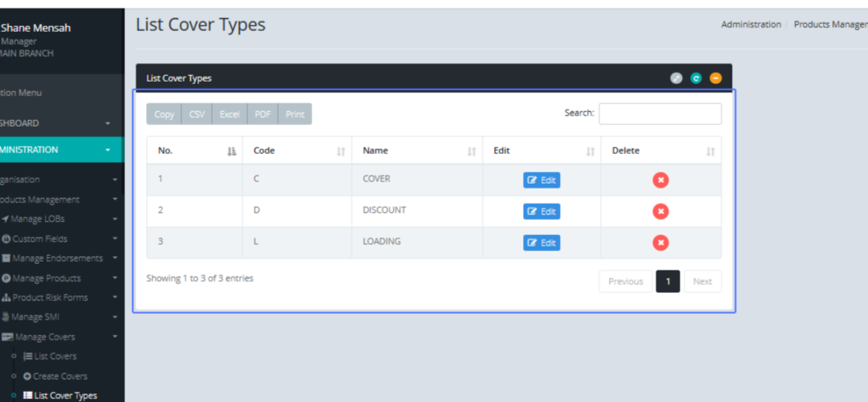Viewport: 868px width, 402px height.
Task: Click the expand panel icon in header
Action: [676, 78]
